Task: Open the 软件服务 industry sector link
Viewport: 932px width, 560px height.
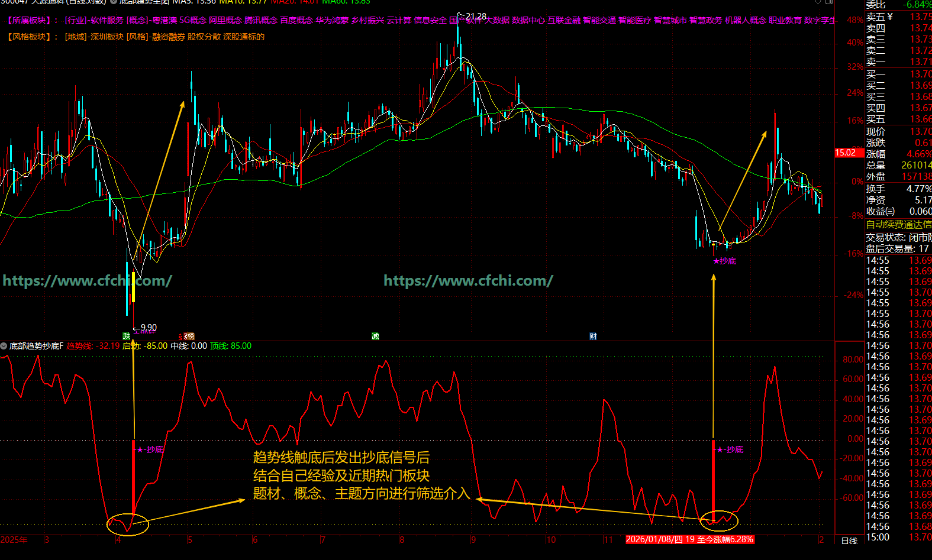Action: 107,20
